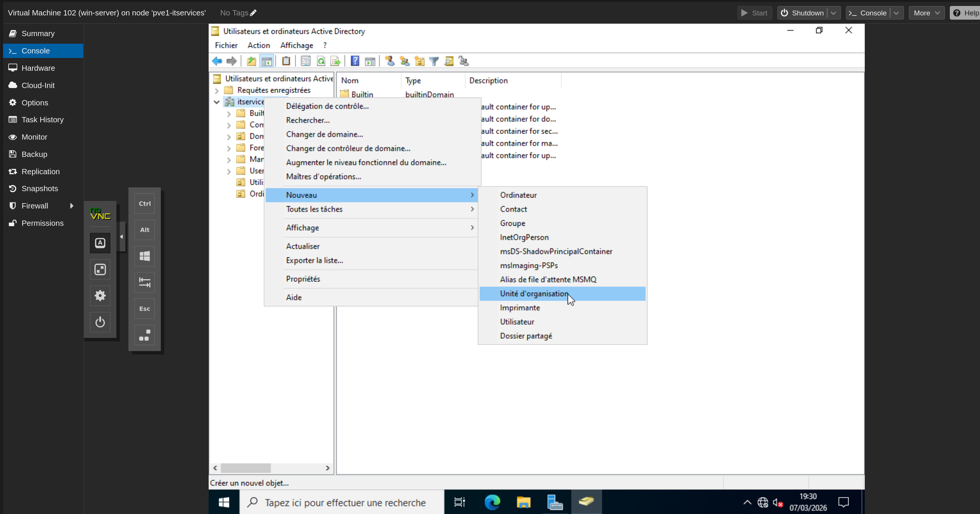Viewport: 980px width, 514px height.
Task: Toggle noVNC extra keys panel button
Action: click(100, 243)
